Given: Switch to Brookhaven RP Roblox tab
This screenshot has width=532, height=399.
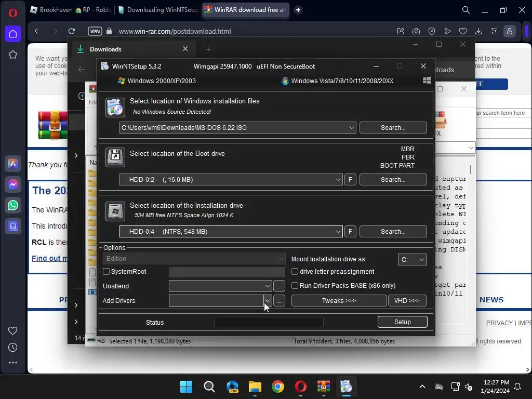Looking at the screenshot, I should pos(71,10).
